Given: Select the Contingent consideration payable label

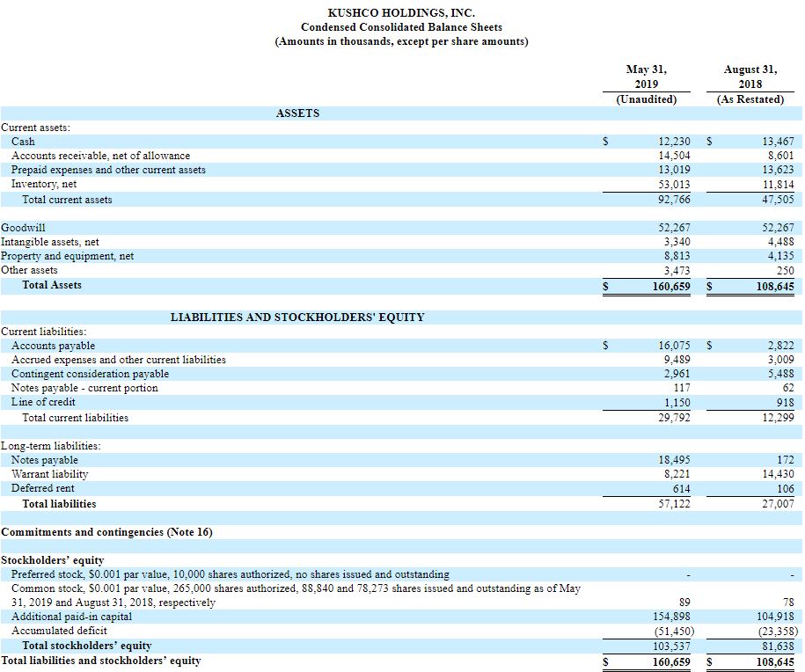Looking at the screenshot, I should (x=90, y=374).
